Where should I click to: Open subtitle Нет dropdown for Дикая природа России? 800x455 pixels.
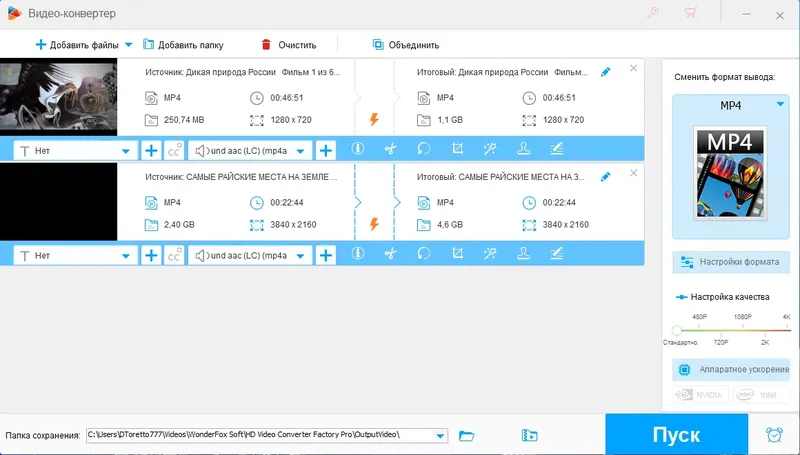75,151
